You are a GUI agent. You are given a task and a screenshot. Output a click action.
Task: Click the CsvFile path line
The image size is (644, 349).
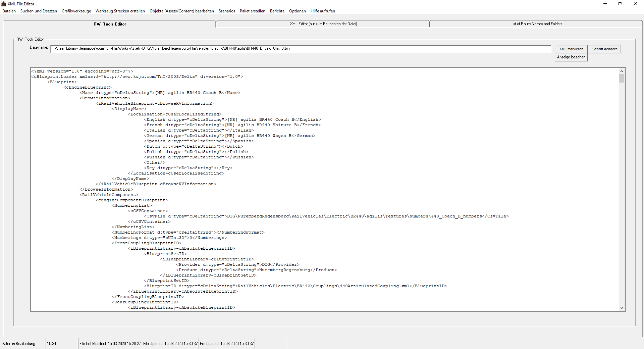point(326,216)
